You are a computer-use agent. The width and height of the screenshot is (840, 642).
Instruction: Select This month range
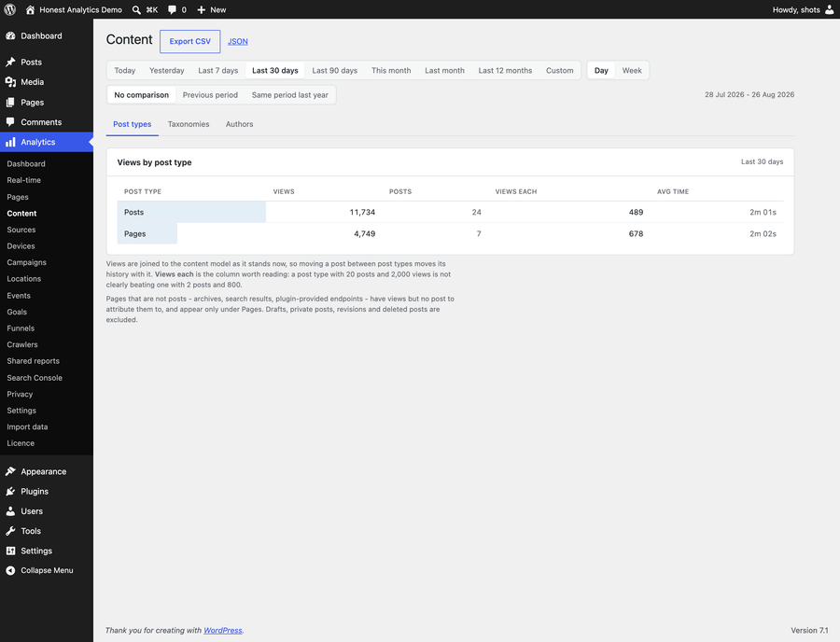click(x=391, y=70)
